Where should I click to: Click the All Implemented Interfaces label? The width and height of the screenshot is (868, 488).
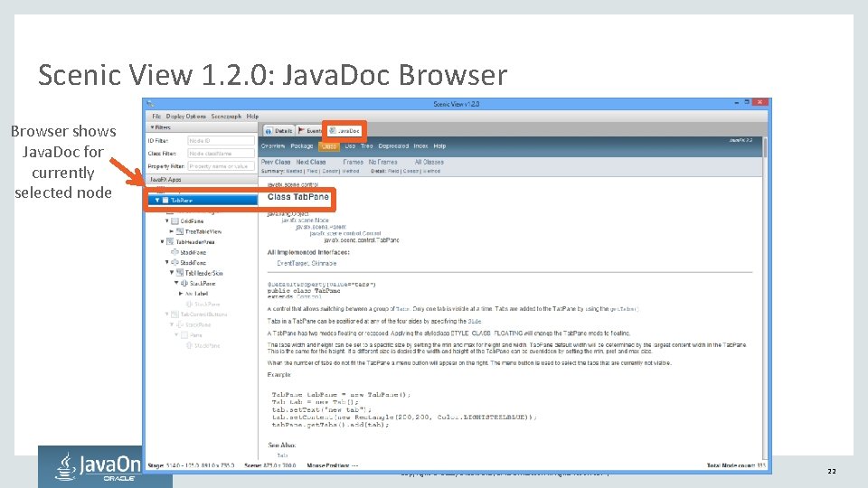pos(308,252)
